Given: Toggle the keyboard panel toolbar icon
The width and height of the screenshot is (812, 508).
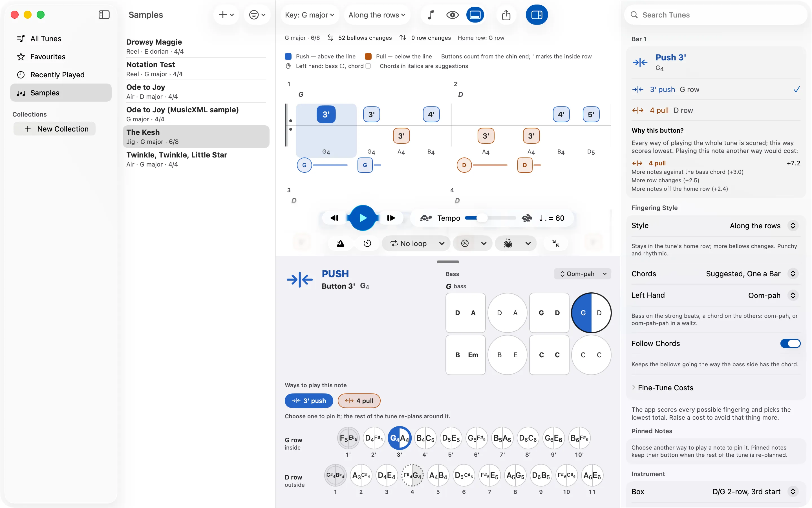Looking at the screenshot, I should pyautogui.click(x=475, y=15).
